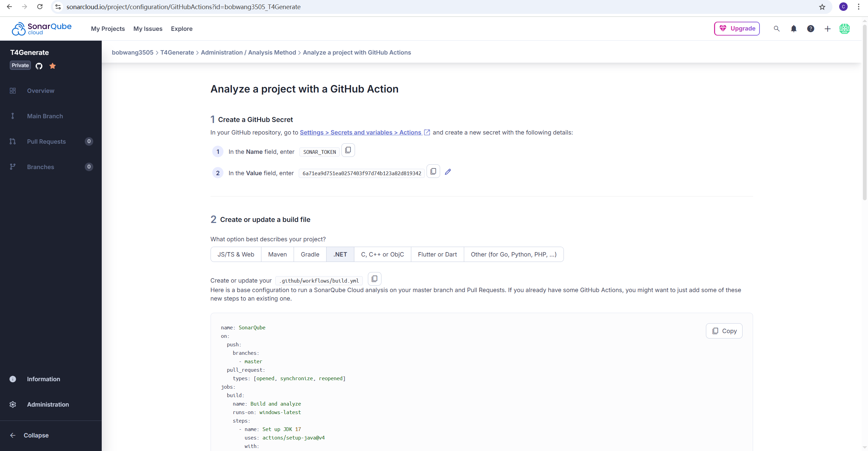868x451 pixels.
Task: Open the My Issues menu item
Action: 148,29
